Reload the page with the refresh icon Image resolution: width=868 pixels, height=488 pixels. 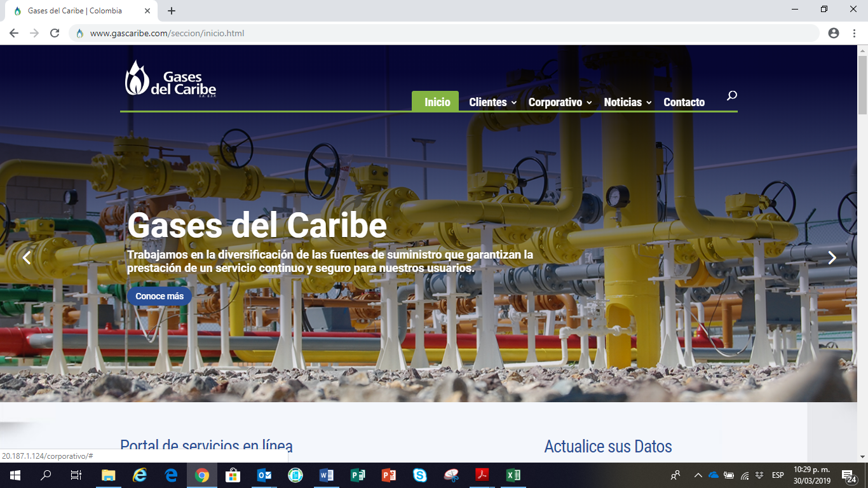click(55, 33)
